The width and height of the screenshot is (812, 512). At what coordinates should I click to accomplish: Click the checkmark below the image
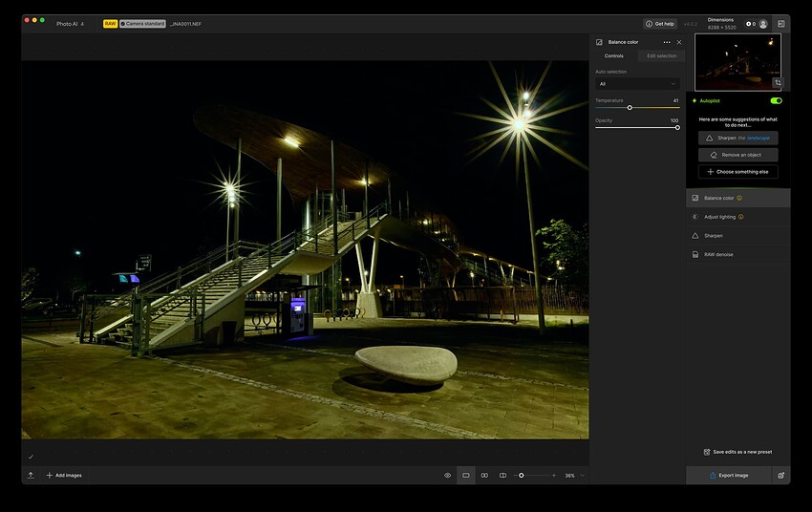31,457
